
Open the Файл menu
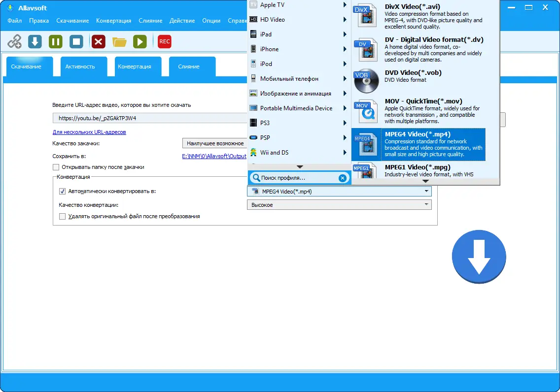click(x=15, y=21)
